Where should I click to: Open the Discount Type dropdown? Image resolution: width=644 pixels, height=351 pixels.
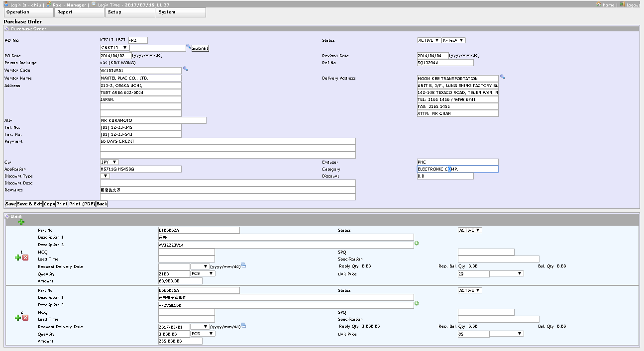[105, 176]
